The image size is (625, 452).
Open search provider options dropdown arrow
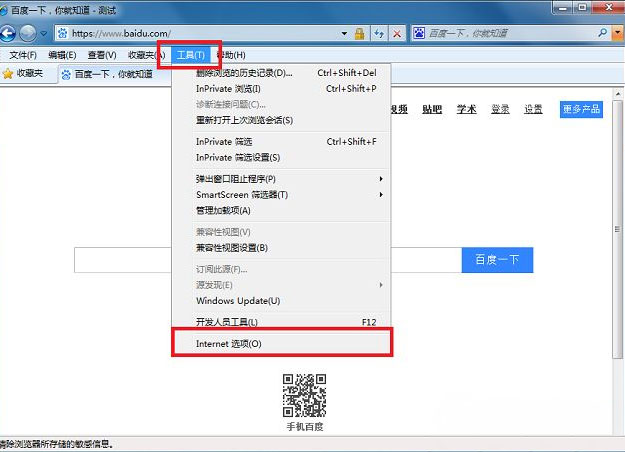point(618,33)
